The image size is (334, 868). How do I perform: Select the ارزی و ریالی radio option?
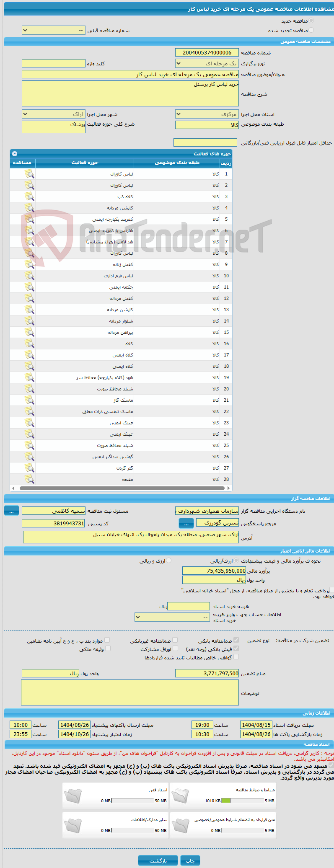[x=168, y=561]
